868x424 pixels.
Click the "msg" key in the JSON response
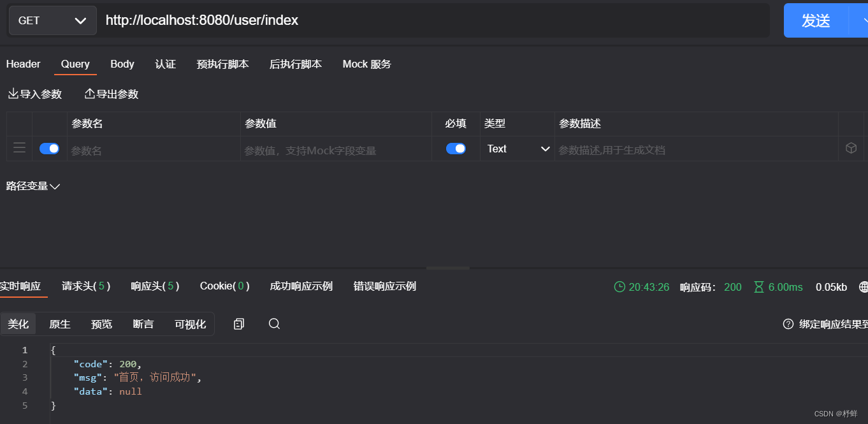[x=88, y=377]
